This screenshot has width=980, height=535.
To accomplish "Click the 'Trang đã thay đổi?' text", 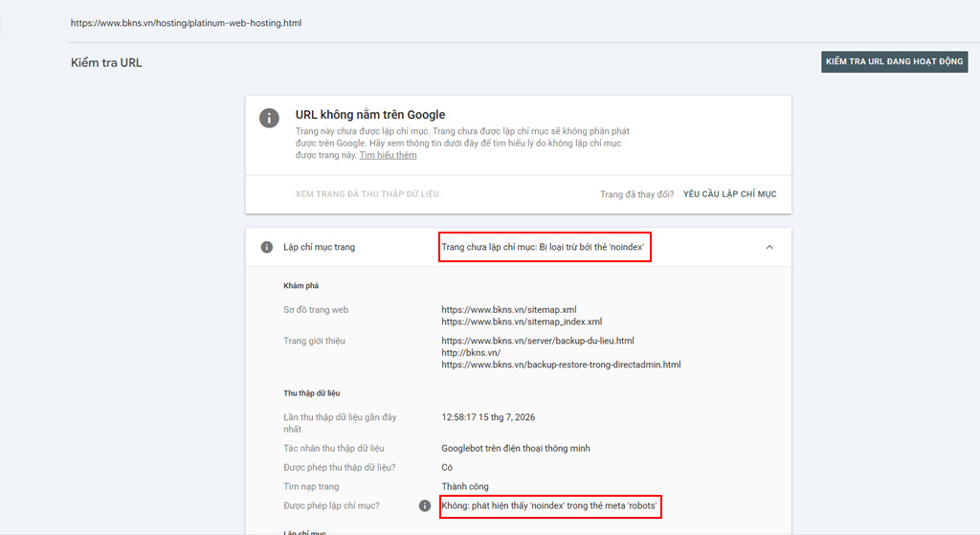I will 636,194.
